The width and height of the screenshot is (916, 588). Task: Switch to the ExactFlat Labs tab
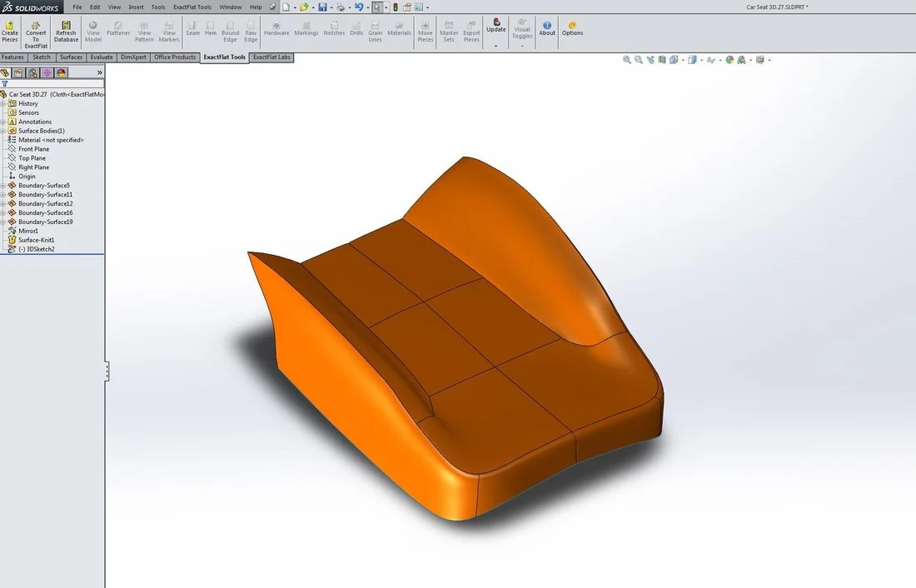click(x=271, y=57)
